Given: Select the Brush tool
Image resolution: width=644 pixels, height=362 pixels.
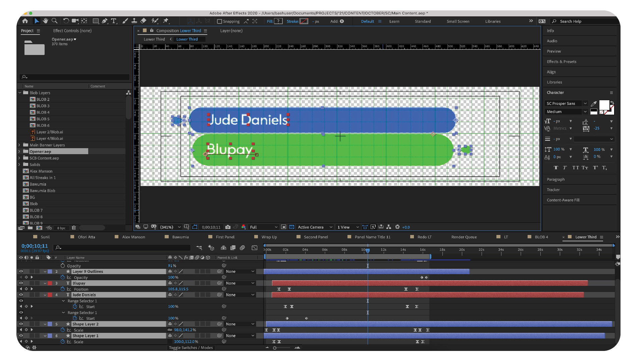Looking at the screenshot, I should (125, 21).
